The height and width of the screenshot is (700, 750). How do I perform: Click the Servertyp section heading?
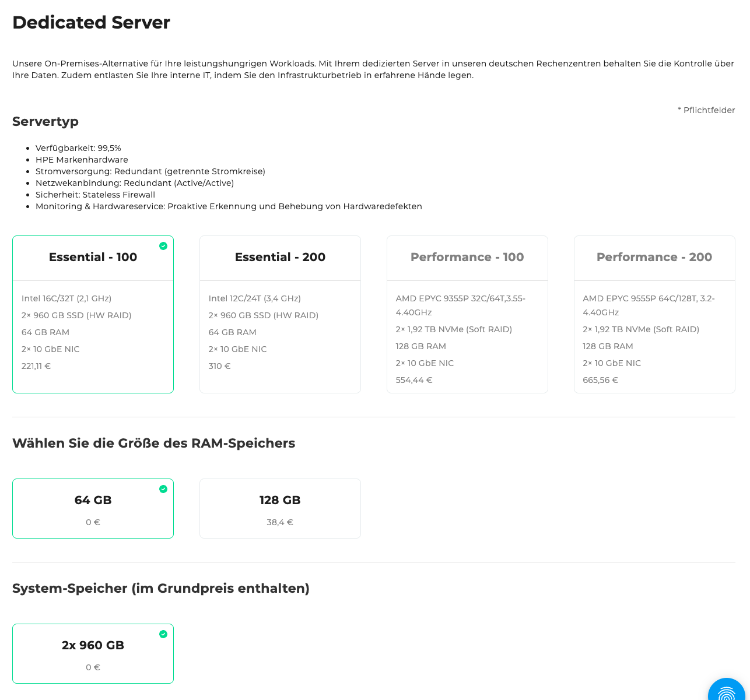click(x=45, y=122)
